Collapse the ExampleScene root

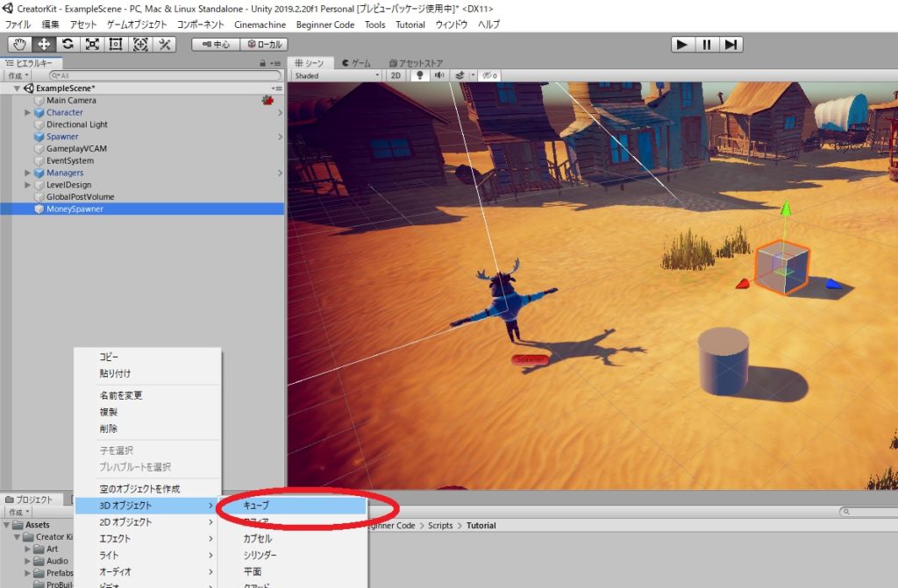(x=17, y=89)
